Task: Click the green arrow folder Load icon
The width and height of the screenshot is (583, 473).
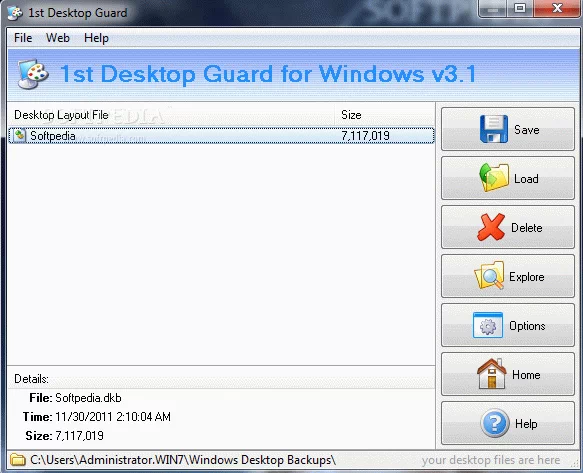Action: pos(494,178)
